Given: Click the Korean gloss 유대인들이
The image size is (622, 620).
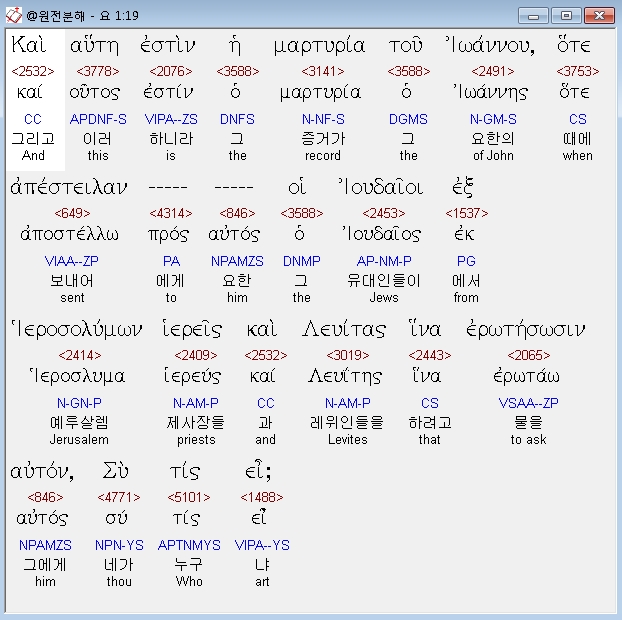Looking at the screenshot, I should coord(384,281).
